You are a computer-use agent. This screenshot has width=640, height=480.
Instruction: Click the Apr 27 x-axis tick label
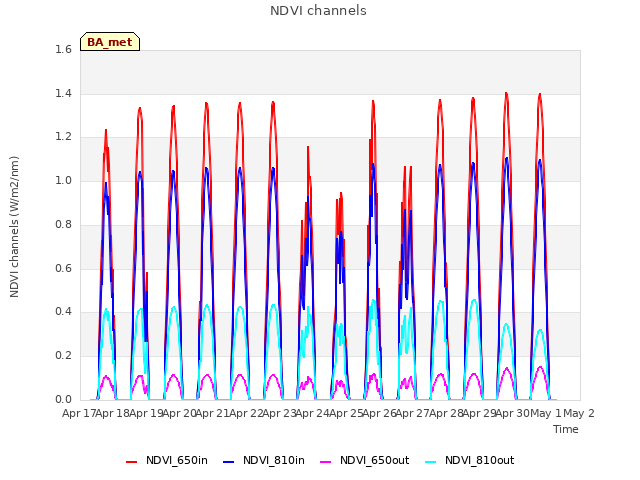point(412,413)
